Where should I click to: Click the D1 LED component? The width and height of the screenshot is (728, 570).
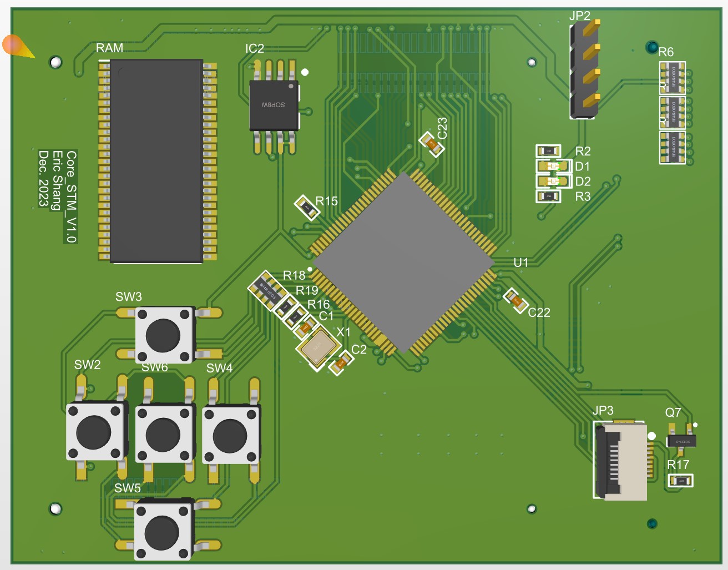click(x=553, y=167)
